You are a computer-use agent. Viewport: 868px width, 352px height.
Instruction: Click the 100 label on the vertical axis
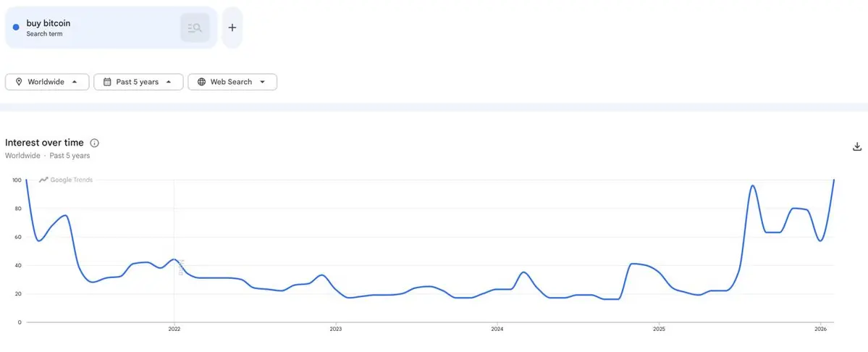pos(17,180)
